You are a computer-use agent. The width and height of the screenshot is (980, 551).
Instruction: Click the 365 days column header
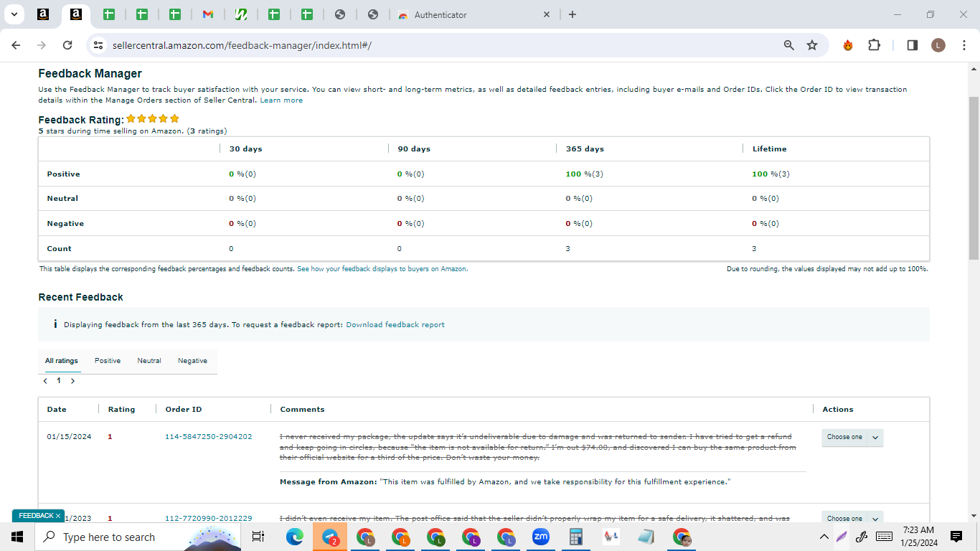[585, 149]
